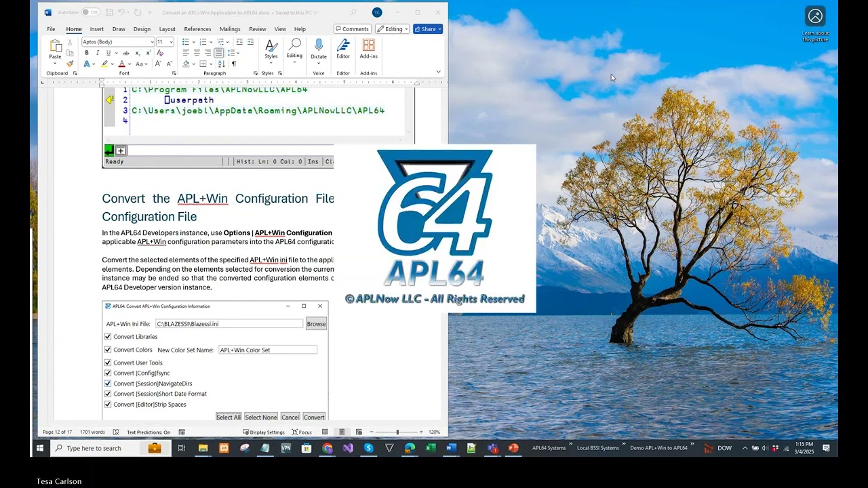Image resolution: width=868 pixels, height=488 pixels.
Task: Click Learn about this picture desktop icon
Action: coord(815,25)
